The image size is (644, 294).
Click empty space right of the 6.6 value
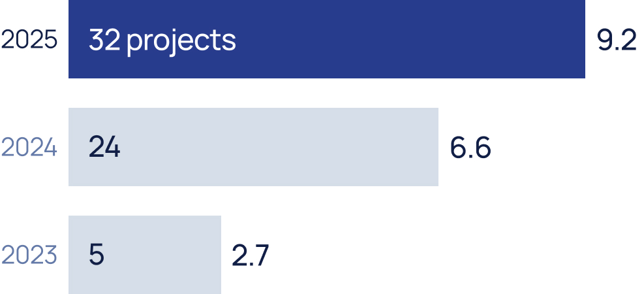point(567,148)
